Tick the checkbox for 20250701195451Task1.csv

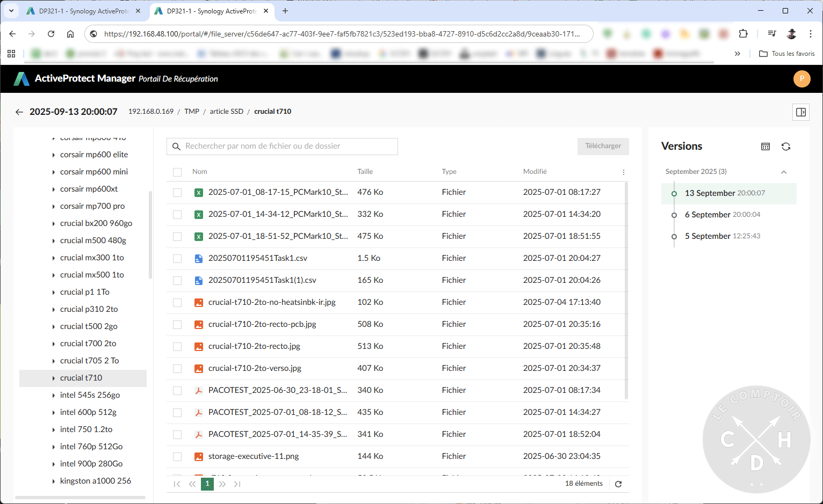click(x=177, y=258)
